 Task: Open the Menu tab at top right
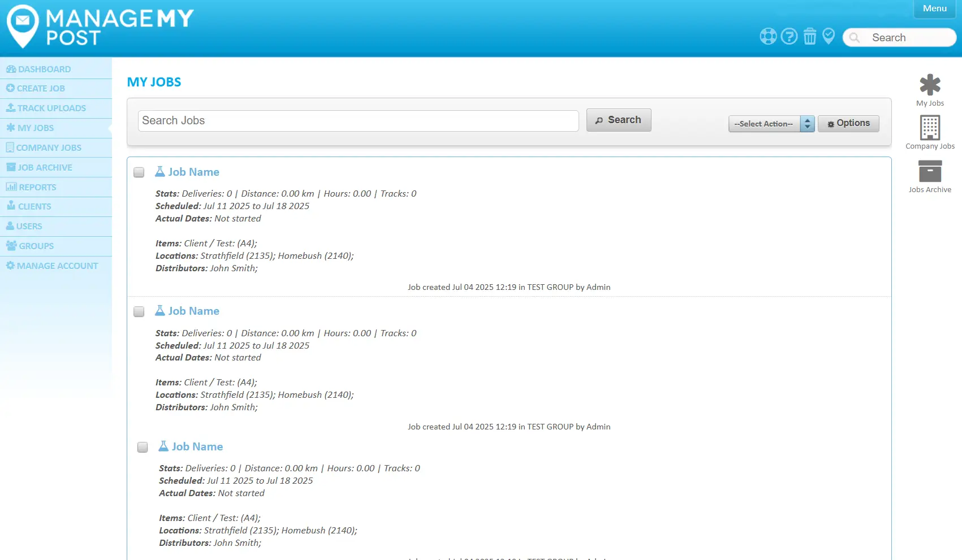coord(934,8)
